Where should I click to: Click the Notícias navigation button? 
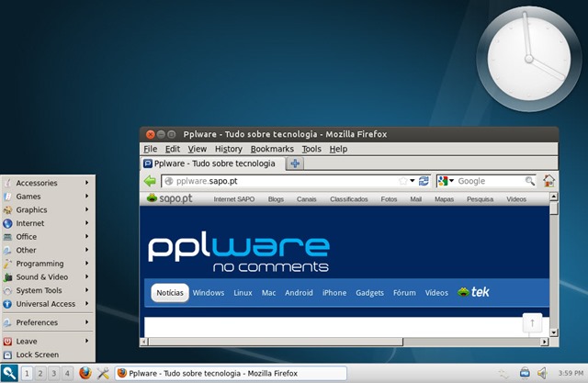point(170,293)
